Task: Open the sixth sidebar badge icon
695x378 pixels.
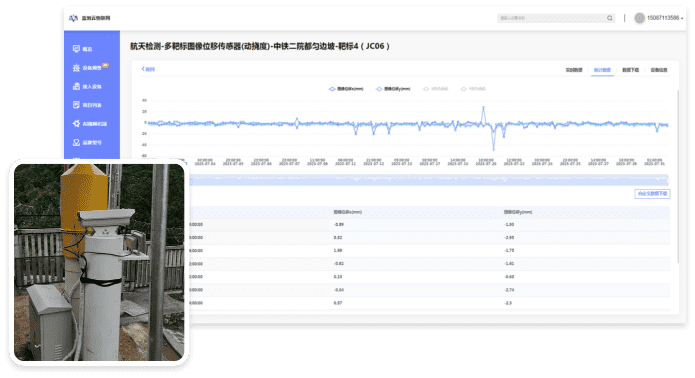Action: tap(76, 142)
